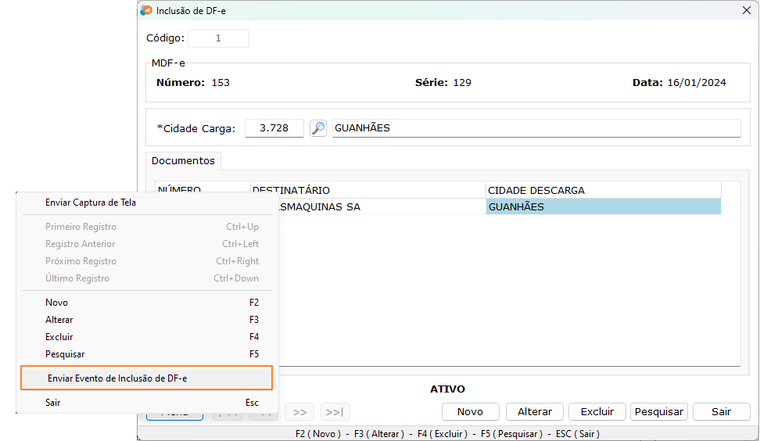This screenshot has width=760, height=441.
Task: Click the GUANHÃES city name field
Action: pos(536,128)
